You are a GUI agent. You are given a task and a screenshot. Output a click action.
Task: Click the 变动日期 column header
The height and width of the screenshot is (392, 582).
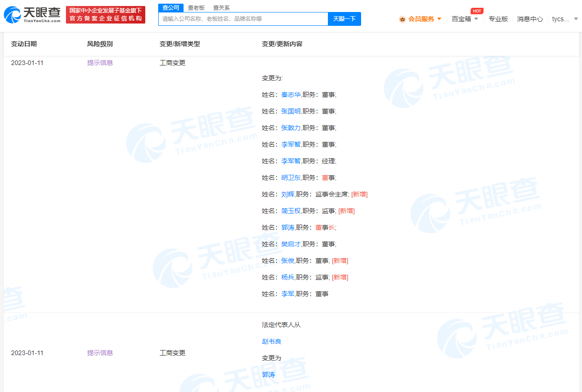(x=24, y=44)
